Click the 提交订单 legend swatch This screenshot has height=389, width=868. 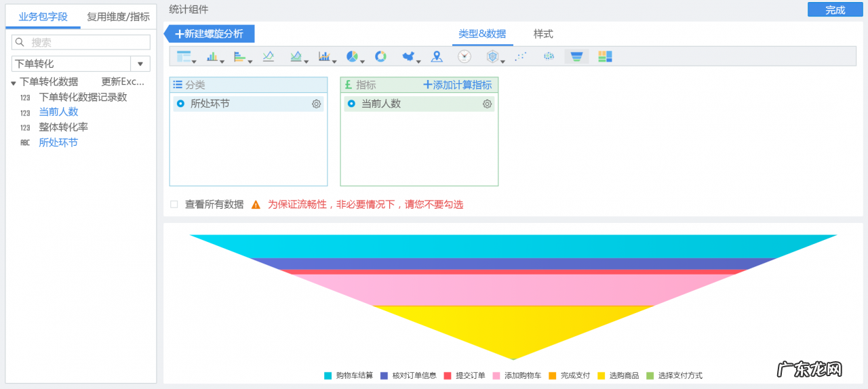pos(448,375)
